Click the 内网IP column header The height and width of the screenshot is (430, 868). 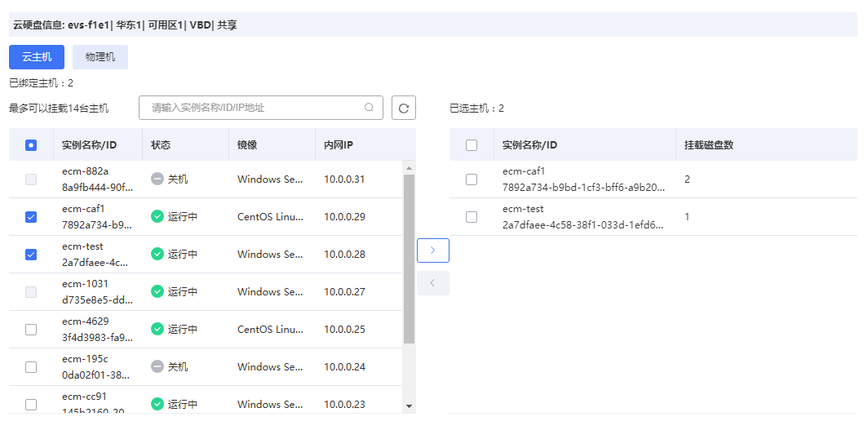pos(338,145)
